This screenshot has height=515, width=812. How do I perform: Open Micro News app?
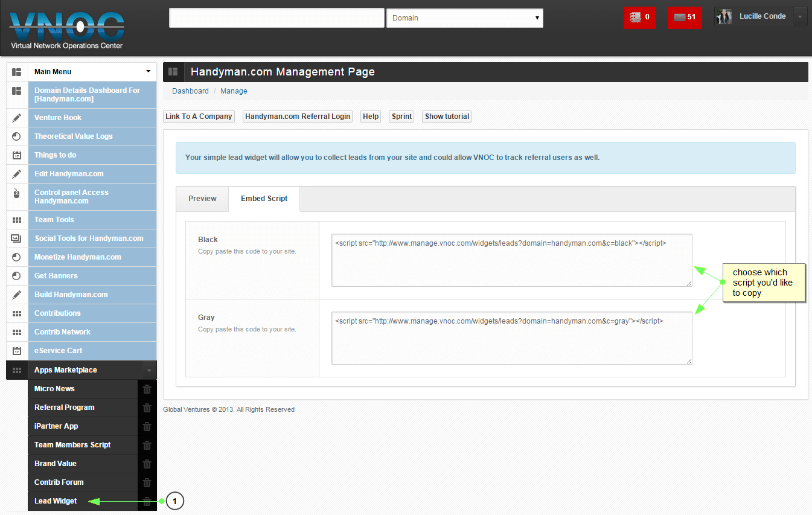tap(83, 389)
